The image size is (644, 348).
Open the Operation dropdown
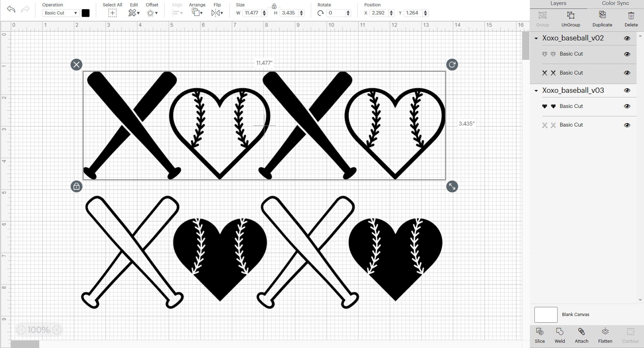pos(60,13)
